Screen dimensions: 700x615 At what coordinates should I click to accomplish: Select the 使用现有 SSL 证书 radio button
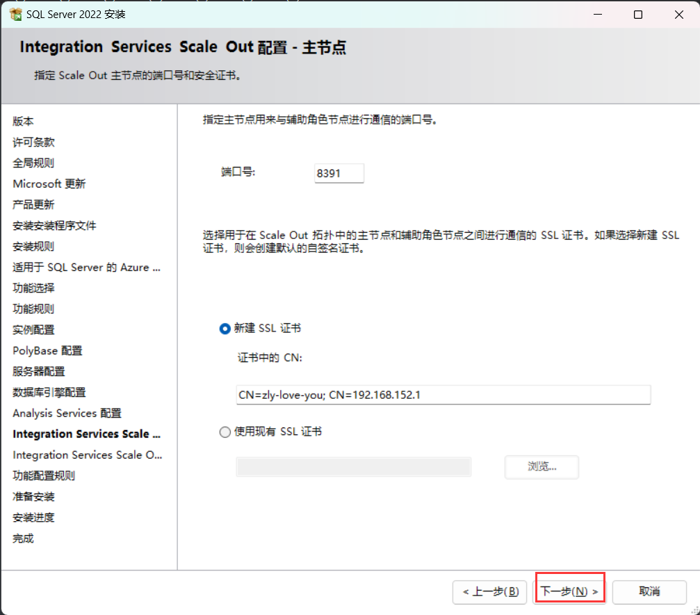pyautogui.click(x=225, y=432)
